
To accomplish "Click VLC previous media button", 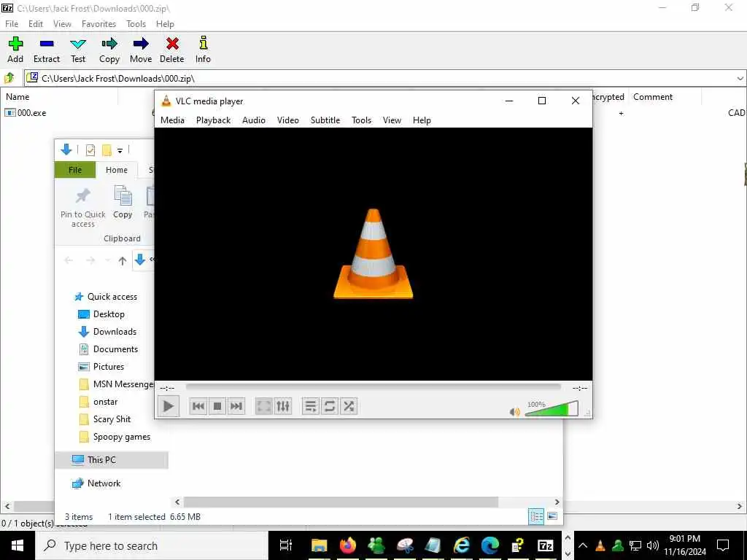I will [198, 406].
